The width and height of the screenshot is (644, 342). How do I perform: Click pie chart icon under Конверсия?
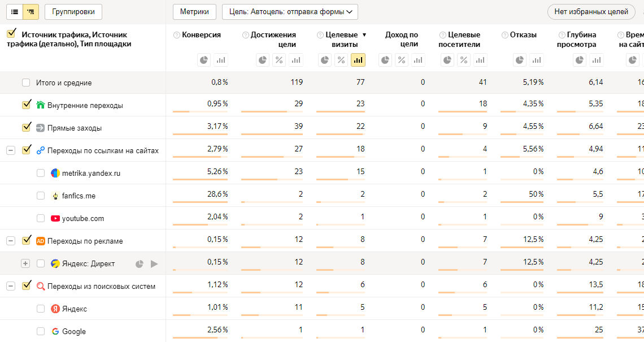pyautogui.click(x=204, y=60)
